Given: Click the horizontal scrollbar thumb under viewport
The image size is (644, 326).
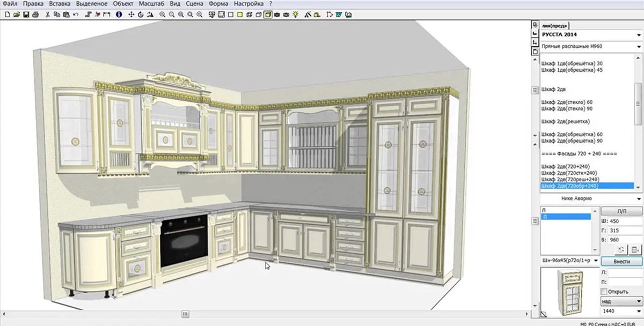Looking at the screenshot, I should click(x=185, y=314).
